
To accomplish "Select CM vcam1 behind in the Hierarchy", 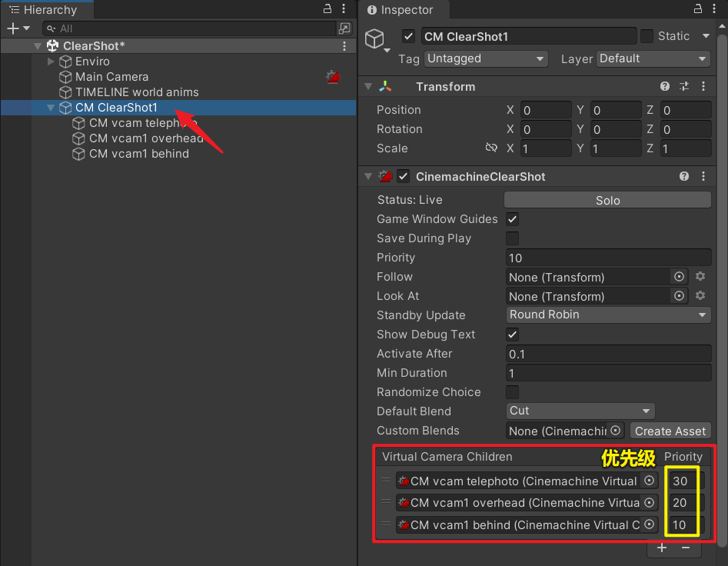I will (139, 154).
